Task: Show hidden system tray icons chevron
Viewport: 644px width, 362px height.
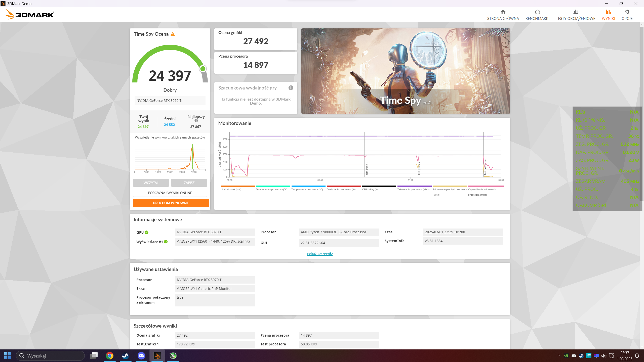Action: click(x=558, y=356)
